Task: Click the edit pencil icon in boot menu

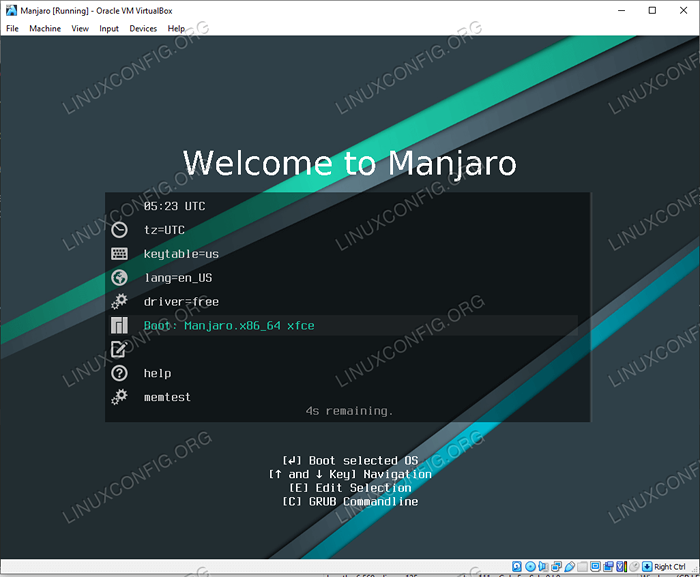Action: click(x=119, y=349)
